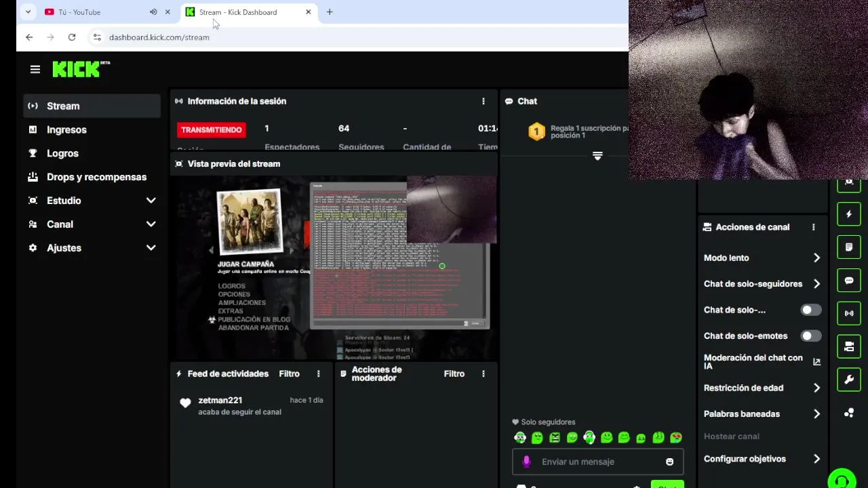Screen dimensions: 868x488
Task: Open Configurar objetivos chevron
Action: [x=816, y=459]
